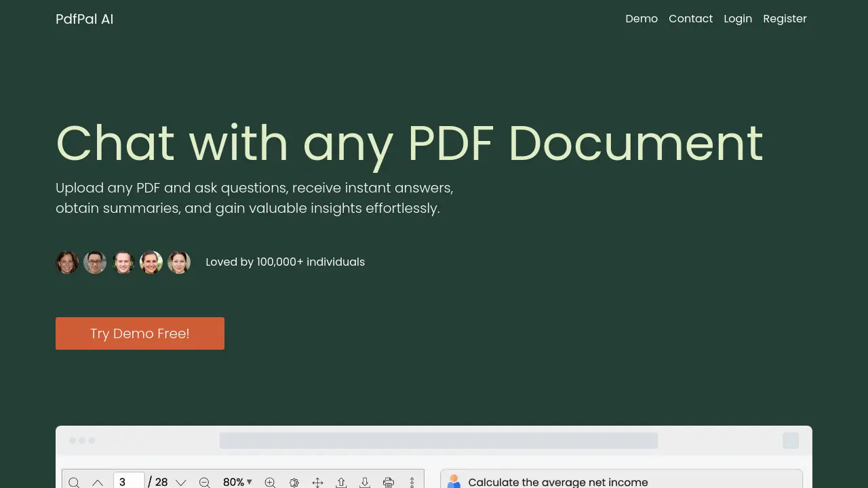Click the print icon in PDF toolbar
Image resolution: width=868 pixels, height=488 pixels.
[x=389, y=482]
